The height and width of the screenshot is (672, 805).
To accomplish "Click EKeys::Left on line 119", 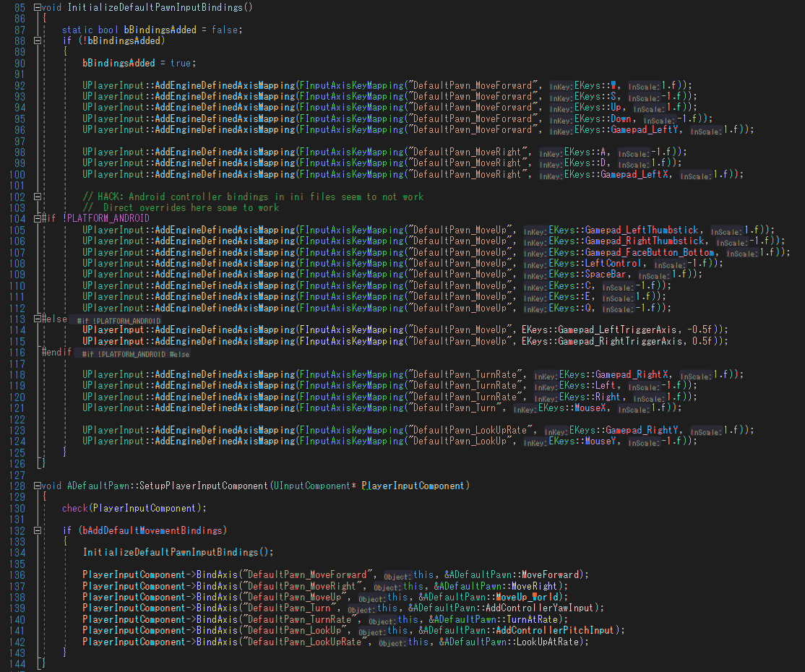I will [587, 386].
